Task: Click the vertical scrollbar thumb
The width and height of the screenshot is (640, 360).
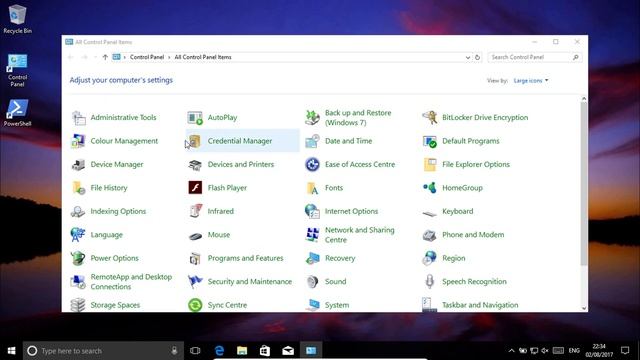Action: tap(584, 184)
